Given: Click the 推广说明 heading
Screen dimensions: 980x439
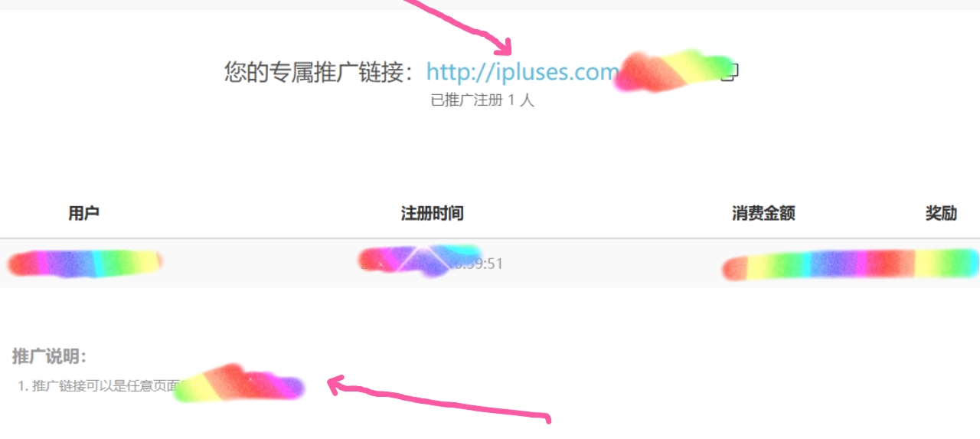Looking at the screenshot, I should coord(50,356).
